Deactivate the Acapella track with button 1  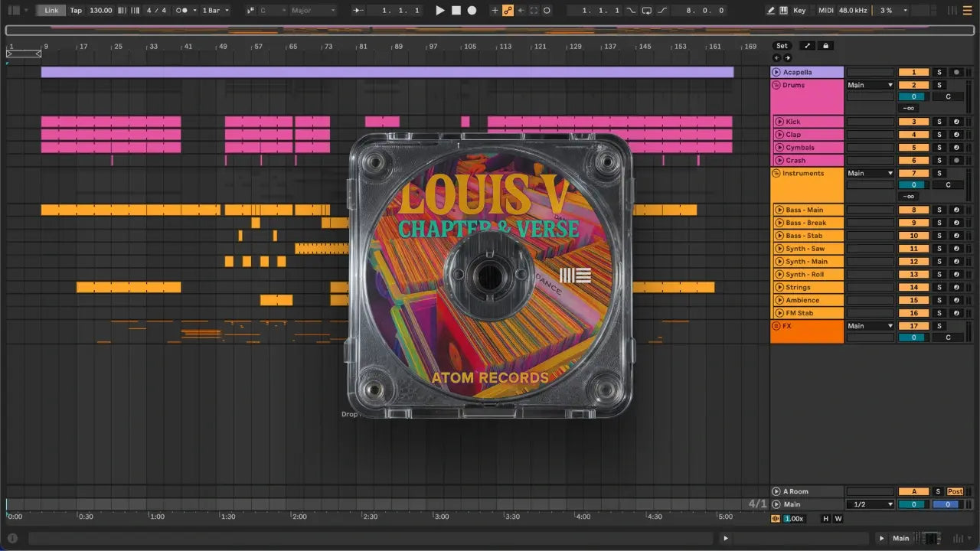913,72
